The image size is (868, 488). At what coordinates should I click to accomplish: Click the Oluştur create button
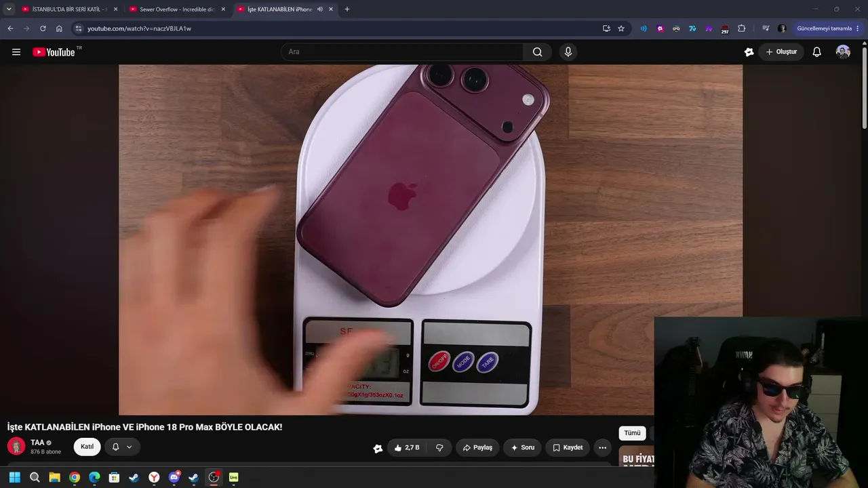point(781,52)
